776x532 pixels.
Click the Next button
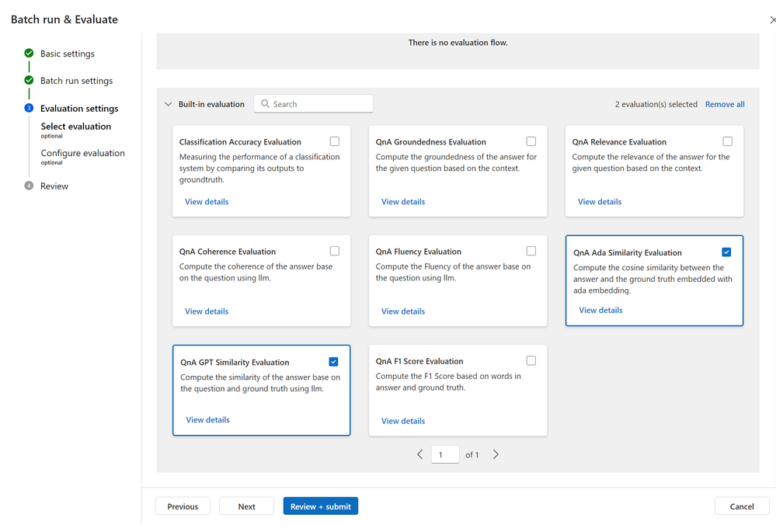(x=246, y=506)
